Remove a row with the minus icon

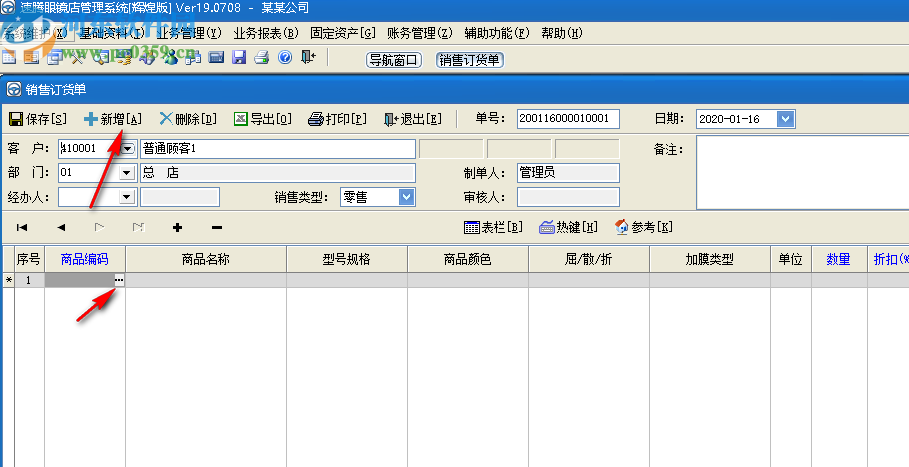[217, 228]
